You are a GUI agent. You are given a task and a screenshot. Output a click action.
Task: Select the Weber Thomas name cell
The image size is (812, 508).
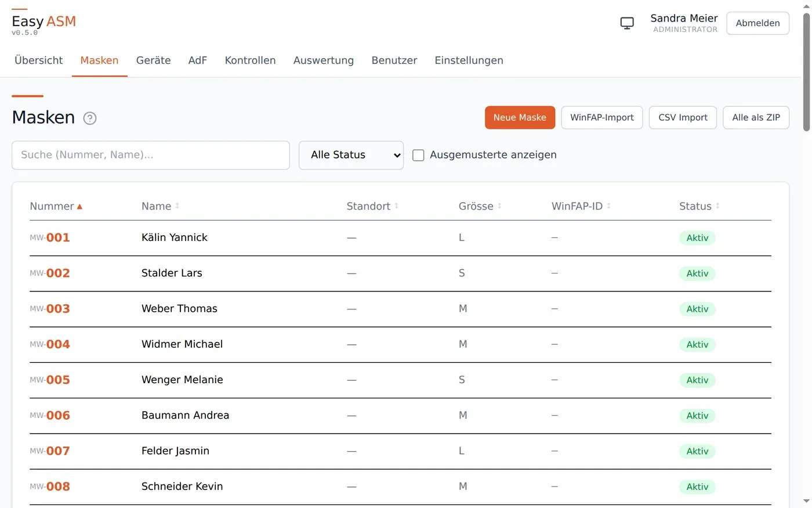click(x=179, y=309)
